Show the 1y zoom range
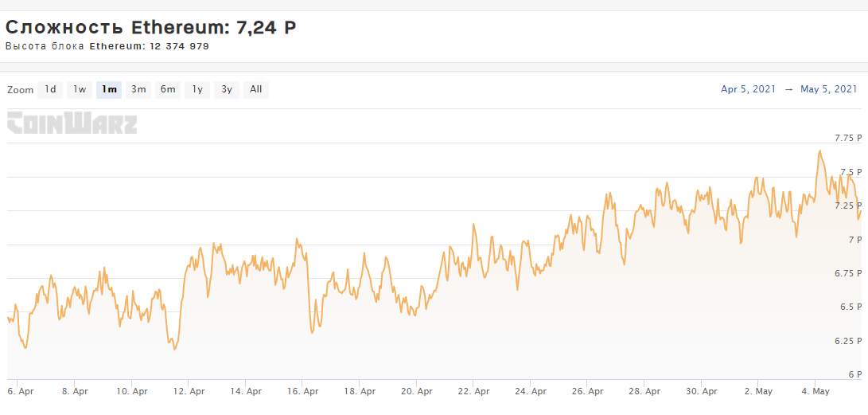The width and height of the screenshot is (868, 415). (197, 90)
